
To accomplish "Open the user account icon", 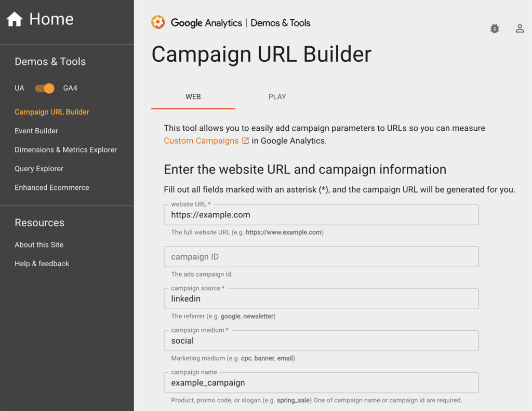I will coord(520,29).
